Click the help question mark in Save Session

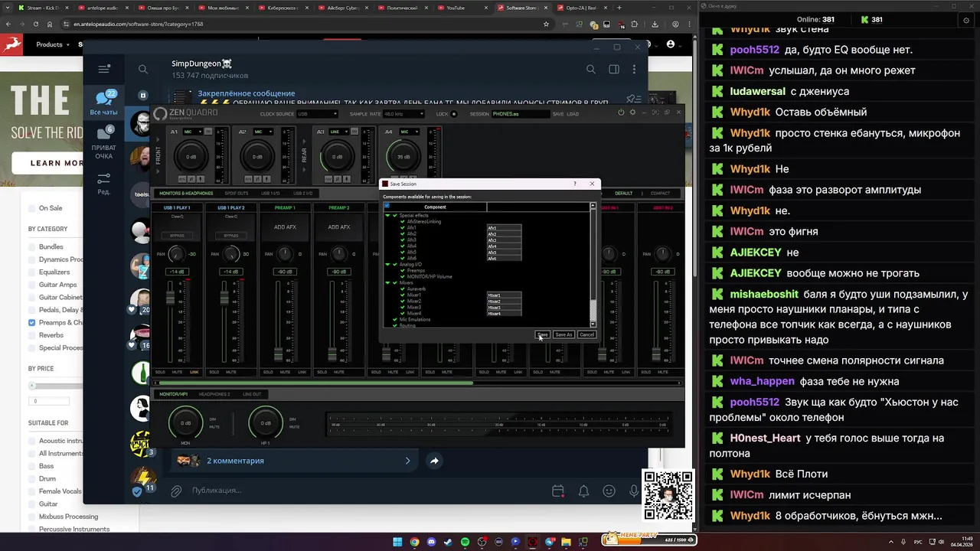click(x=575, y=184)
